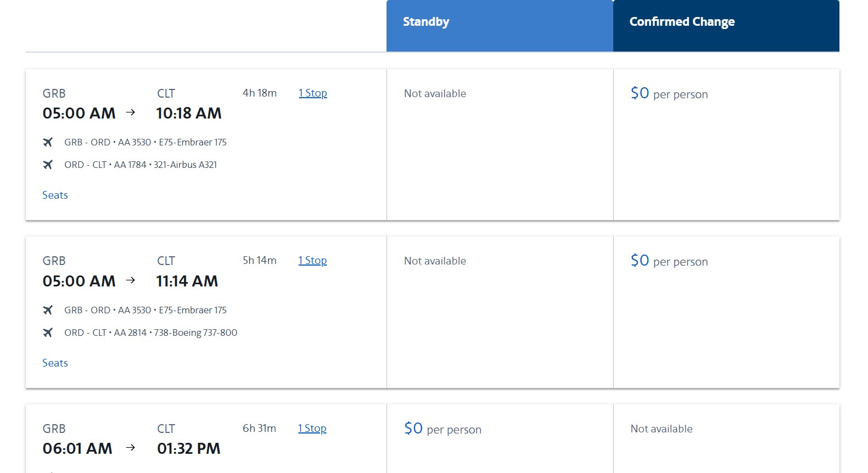The image size is (868, 473).
Task: Choose $0 confirmed change for 11:14 AM arrival
Action: [669, 261]
